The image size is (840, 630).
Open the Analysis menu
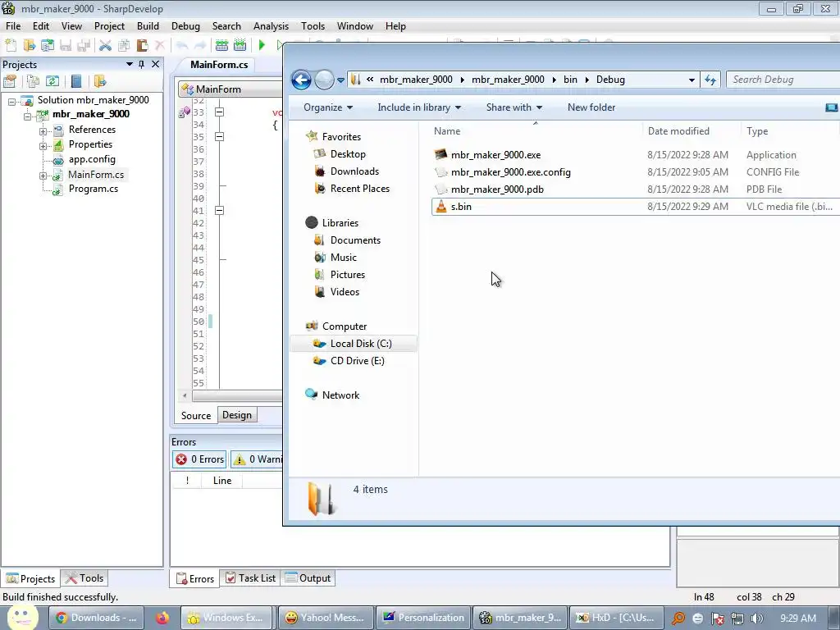271,26
